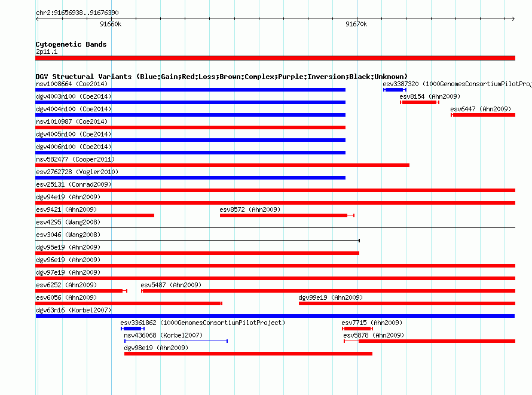Click the esv3046 thin black line
This screenshot has width=532, height=395.
[x=197, y=241]
